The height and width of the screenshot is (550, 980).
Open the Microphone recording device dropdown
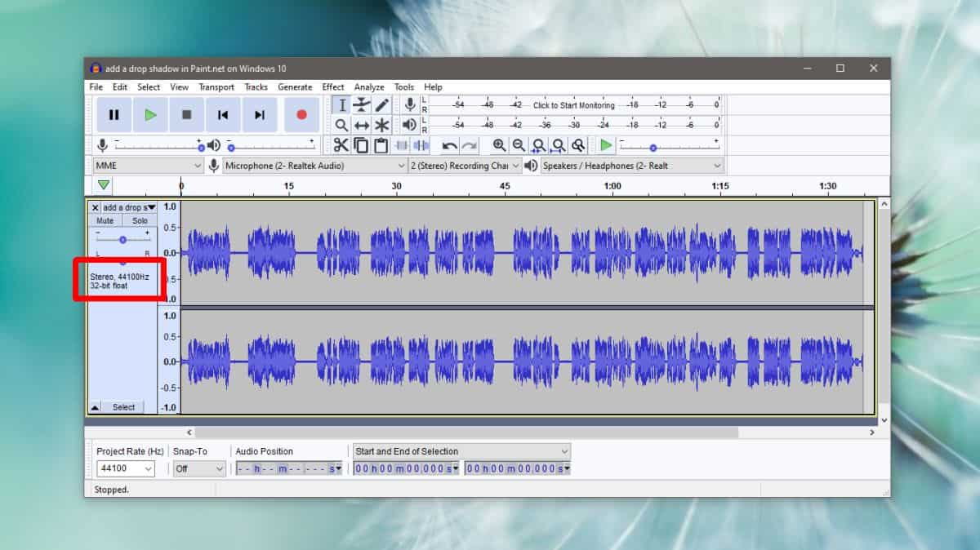314,166
